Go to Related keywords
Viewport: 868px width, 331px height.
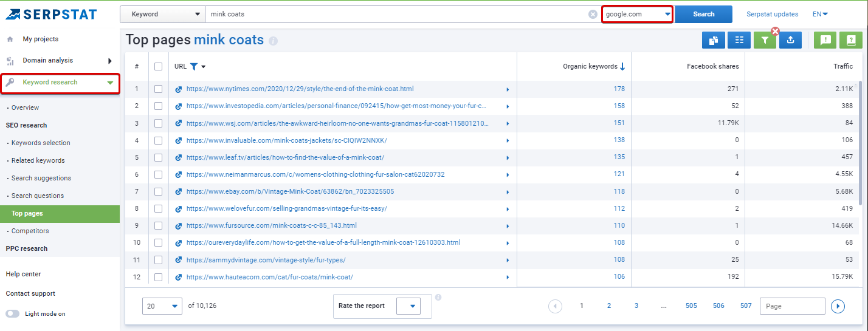pyautogui.click(x=38, y=160)
